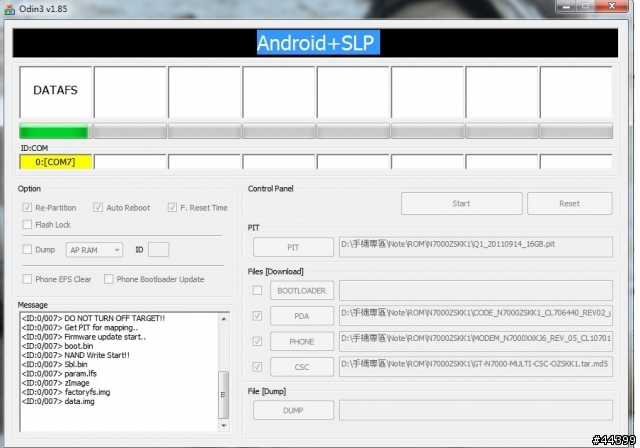Screen dimensions: 640x448
Task: Click the ID input field
Action: click(158, 249)
